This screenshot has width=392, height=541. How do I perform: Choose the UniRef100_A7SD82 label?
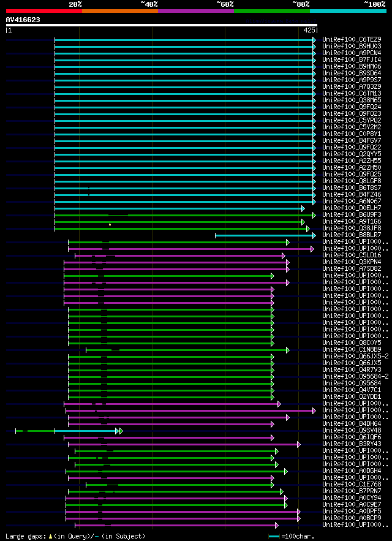352,268
